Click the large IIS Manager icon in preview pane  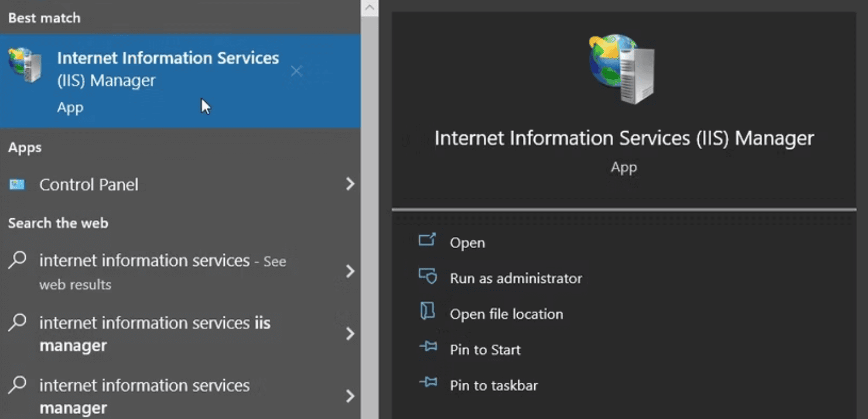coord(623,69)
